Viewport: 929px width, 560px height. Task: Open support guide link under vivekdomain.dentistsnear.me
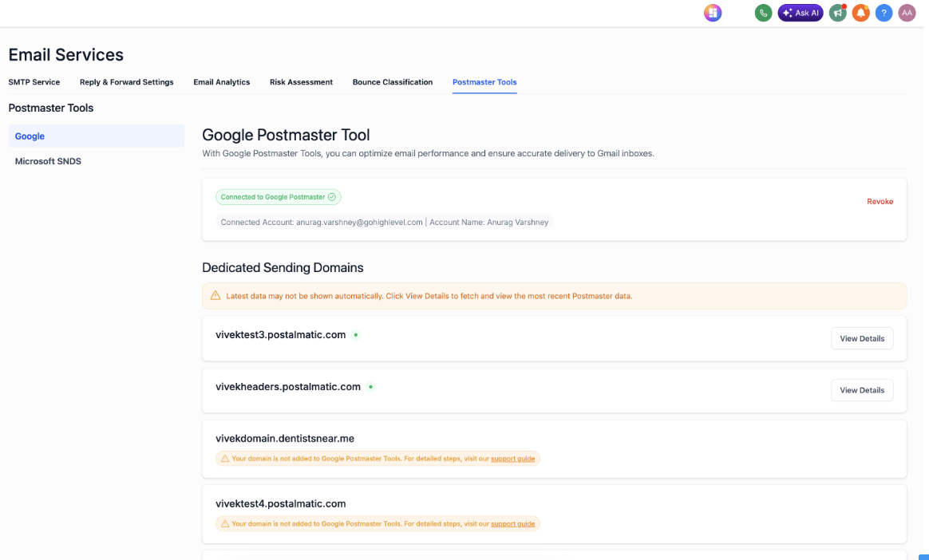(513, 459)
